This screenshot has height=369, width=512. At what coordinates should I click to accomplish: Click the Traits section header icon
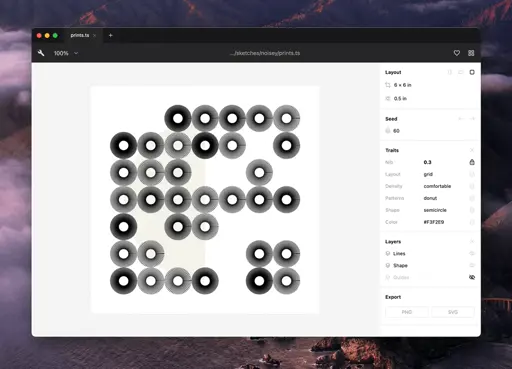472,150
